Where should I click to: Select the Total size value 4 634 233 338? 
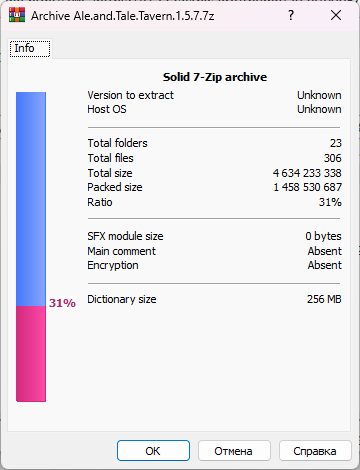tap(307, 173)
